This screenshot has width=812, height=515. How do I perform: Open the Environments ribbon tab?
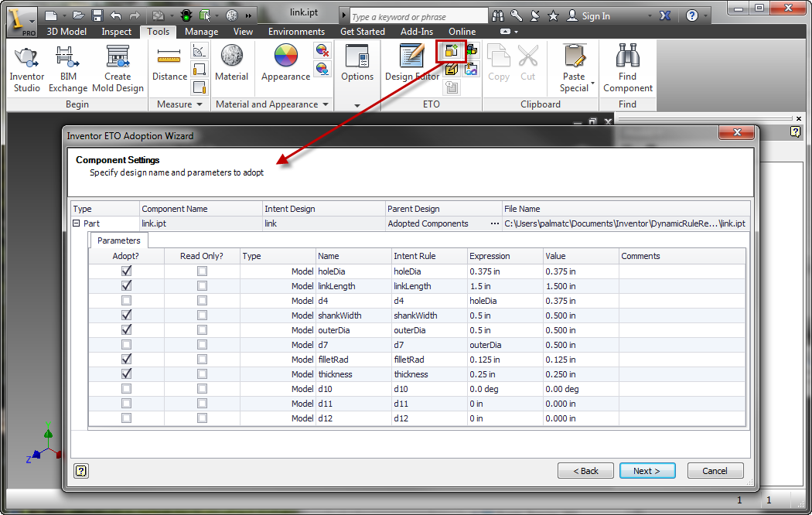[x=297, y=32]
